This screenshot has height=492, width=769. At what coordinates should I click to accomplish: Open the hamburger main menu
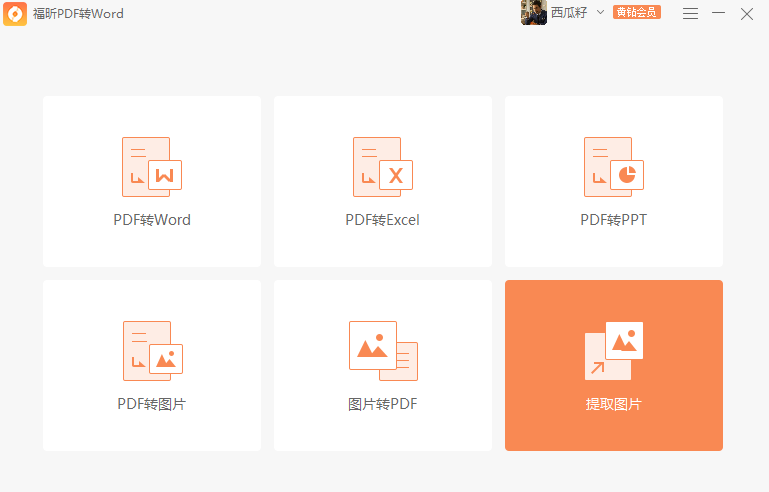[690, 13]
